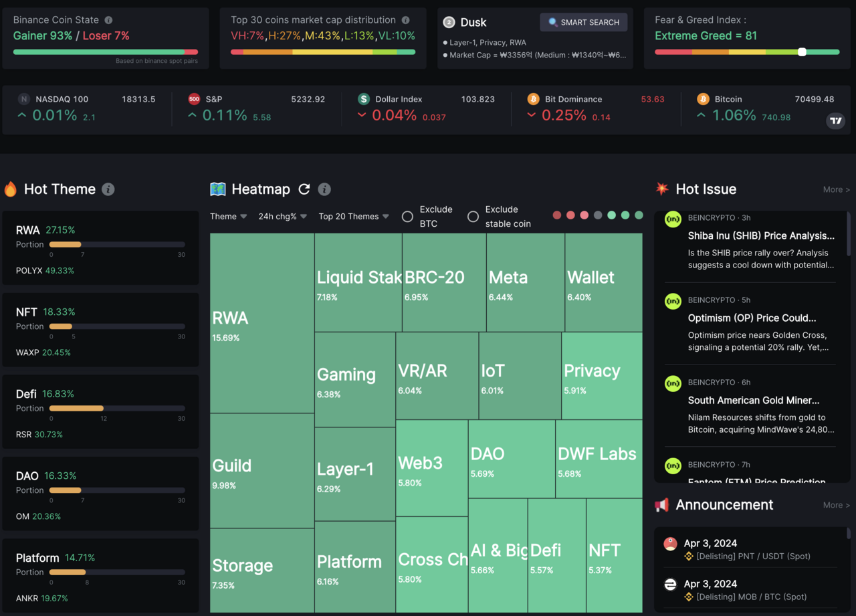Image resolution: width=856 pixels, height=616 pixels.
Task: Click the SMART SEARCH button
Action: 584,22
